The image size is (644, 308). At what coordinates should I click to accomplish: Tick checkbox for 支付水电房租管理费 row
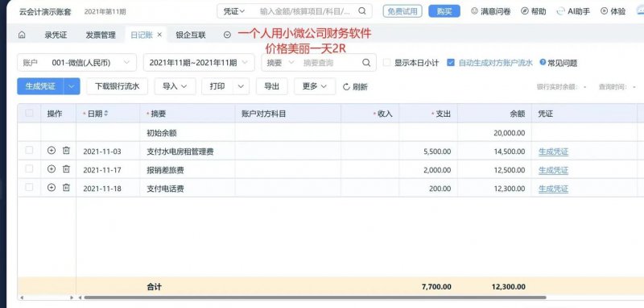point(29,150)
